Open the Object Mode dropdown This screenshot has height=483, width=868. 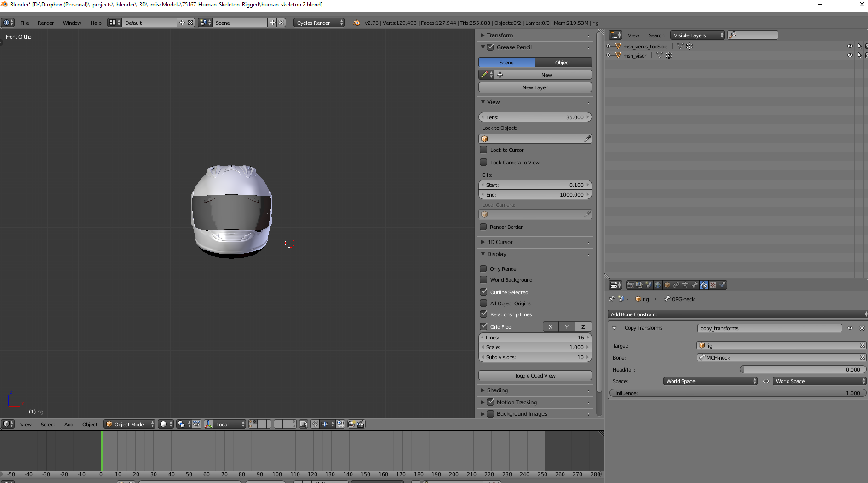pyautogui.click(x=130, y=424)
